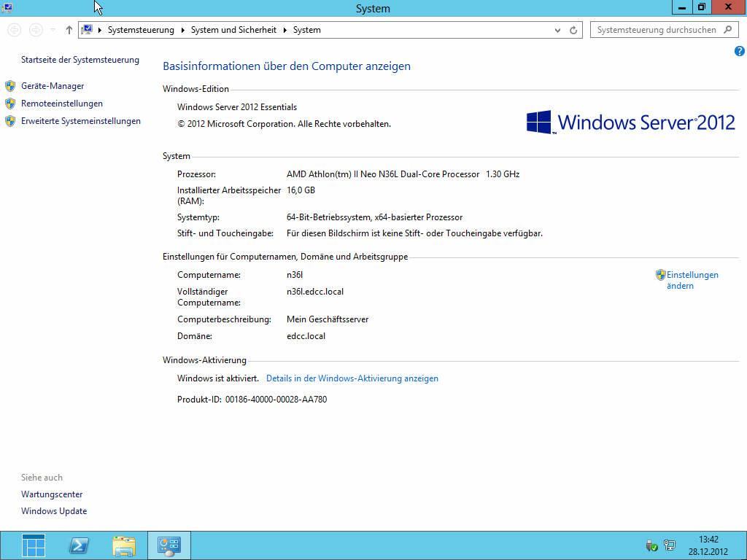Viewport: 747px width, 560px height.
Task: Open Server Manager from the taskbar
Action: [34, 545]
